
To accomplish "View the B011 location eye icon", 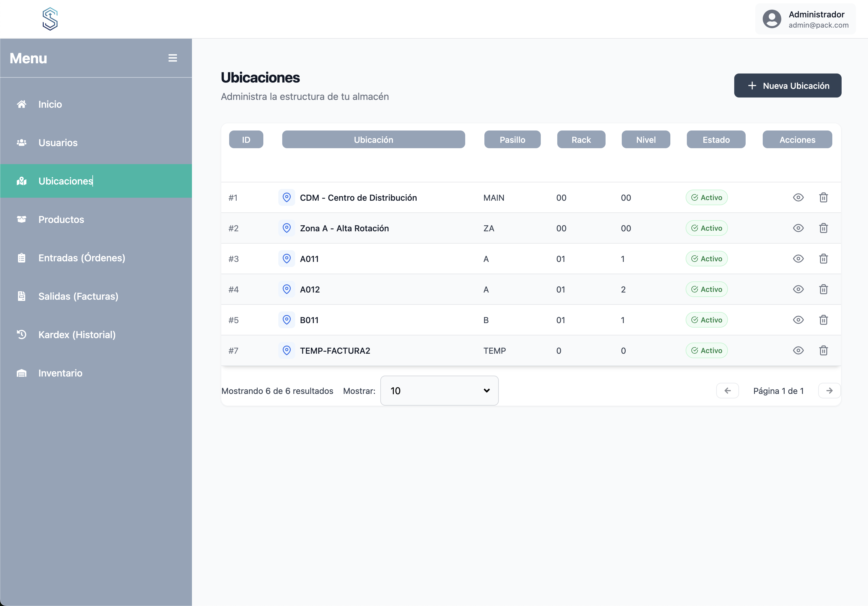I will click(x=798, y=320).
